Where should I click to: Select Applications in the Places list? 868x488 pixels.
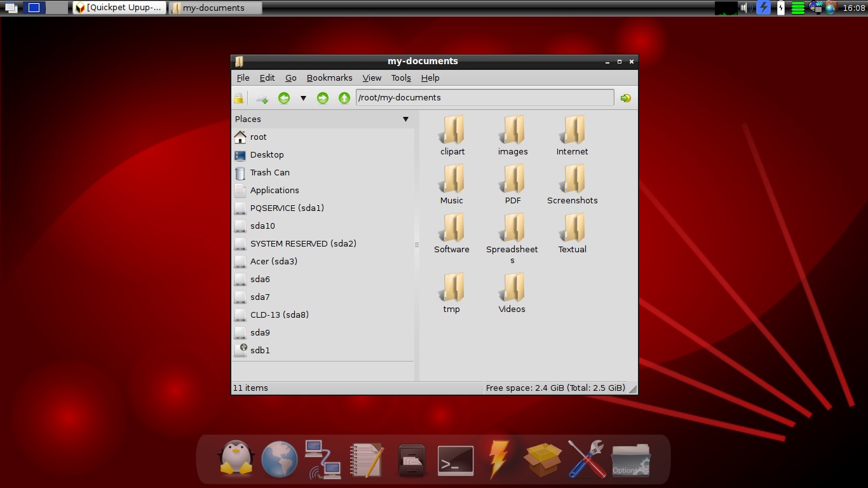pos(323,190)
